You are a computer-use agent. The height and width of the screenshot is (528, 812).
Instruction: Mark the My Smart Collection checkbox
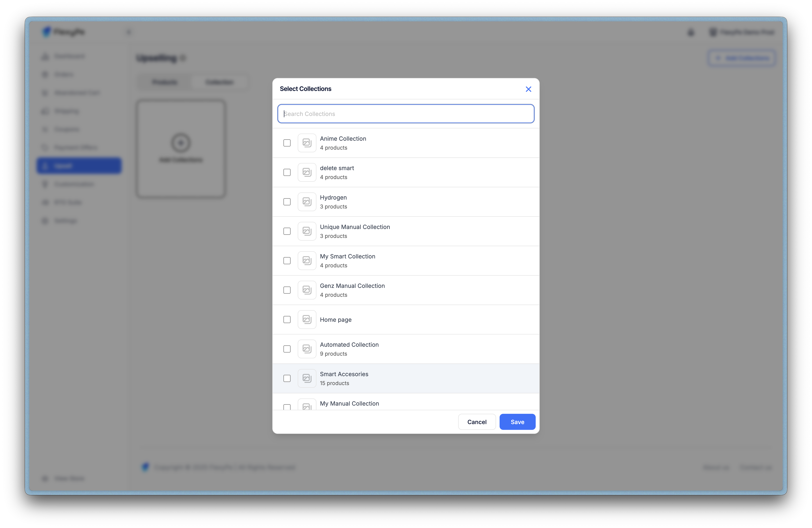point(287,261)
